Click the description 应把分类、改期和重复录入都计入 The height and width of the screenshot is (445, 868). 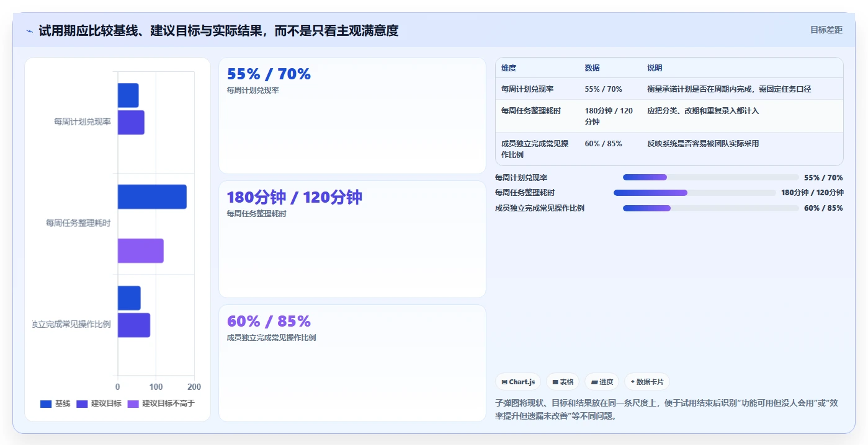click(x=703, y=111)
